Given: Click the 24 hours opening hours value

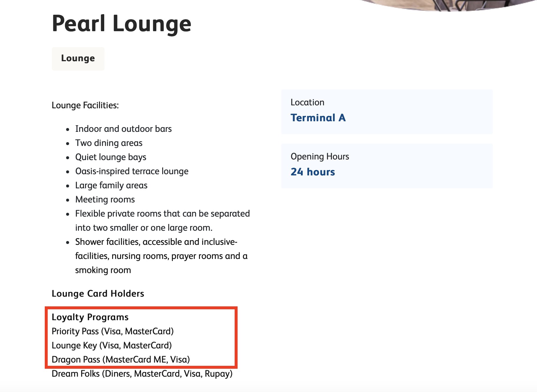Looking at the screenshot, I should coord(313,172).
